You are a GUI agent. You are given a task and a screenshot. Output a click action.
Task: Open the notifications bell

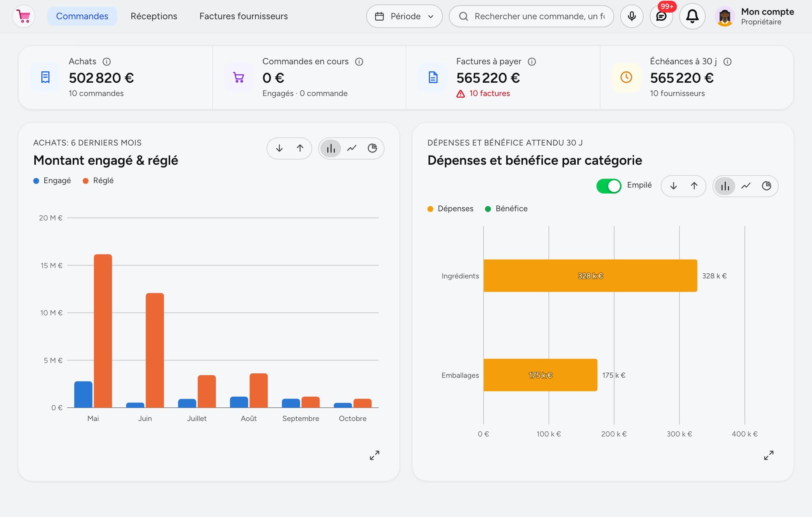click(x=692, y=16)
